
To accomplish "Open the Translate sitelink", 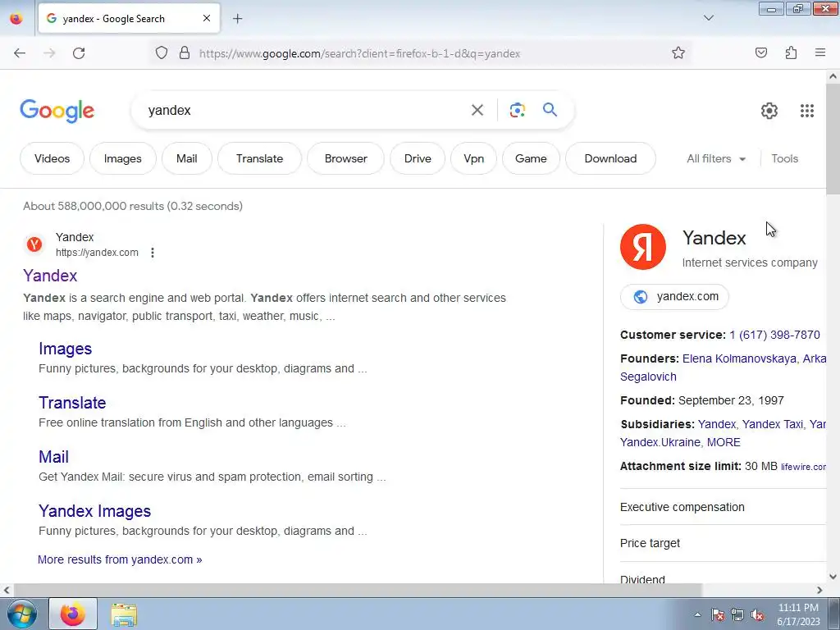I will point(72,403).
